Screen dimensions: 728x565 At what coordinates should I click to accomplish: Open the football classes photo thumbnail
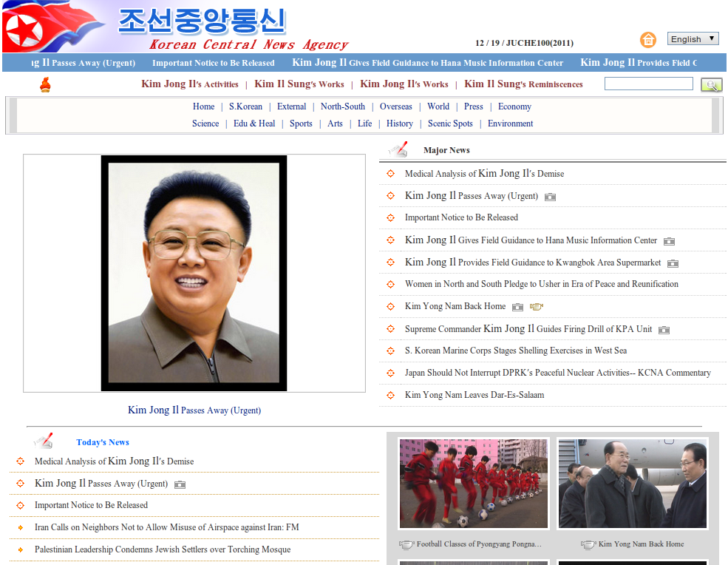(x=473, y=483)
